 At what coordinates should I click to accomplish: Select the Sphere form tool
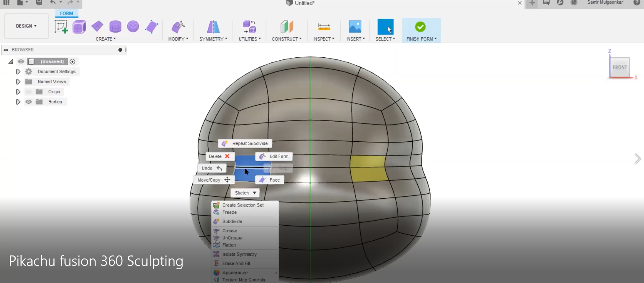(133, 27)
